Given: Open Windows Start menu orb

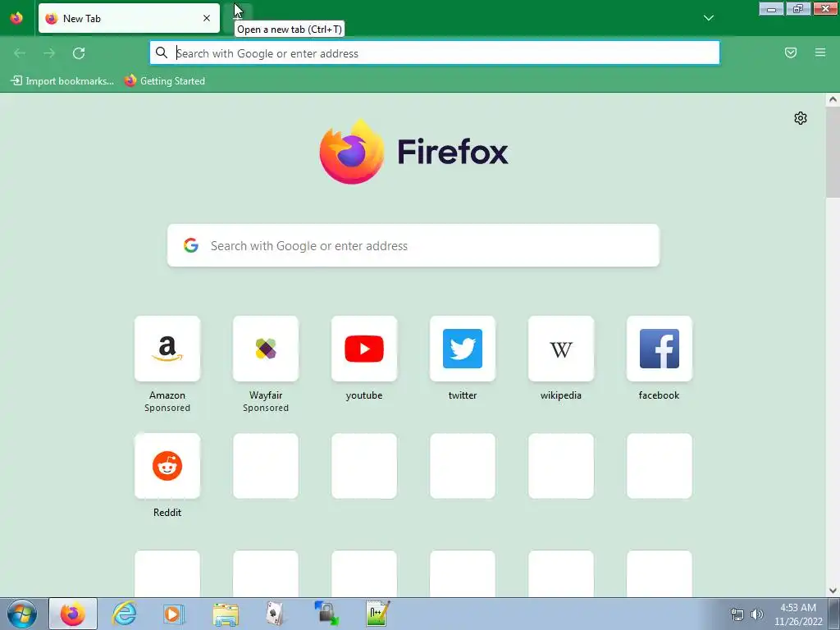Looking at the screenshot, I should [22, 614].
